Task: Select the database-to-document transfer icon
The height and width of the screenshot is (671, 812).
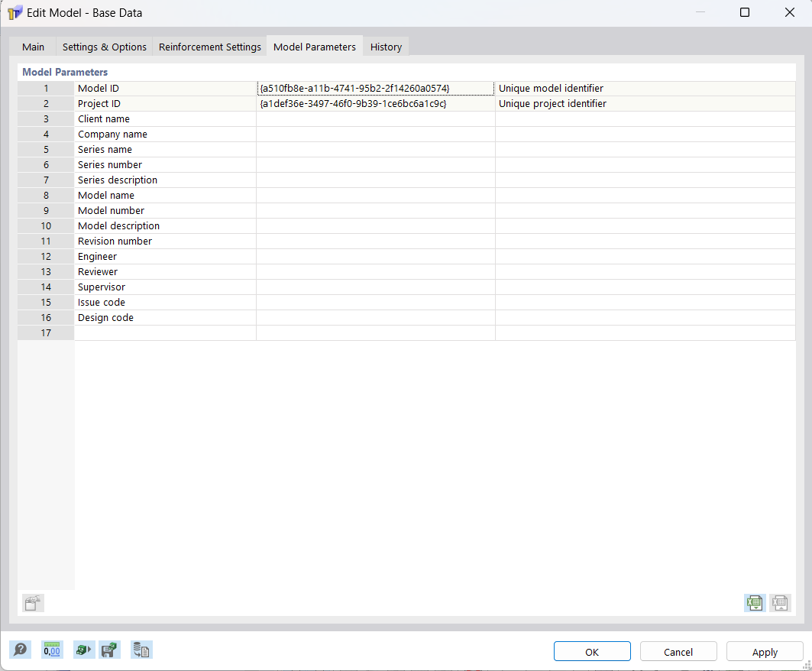Action: (x=141, y=649)
